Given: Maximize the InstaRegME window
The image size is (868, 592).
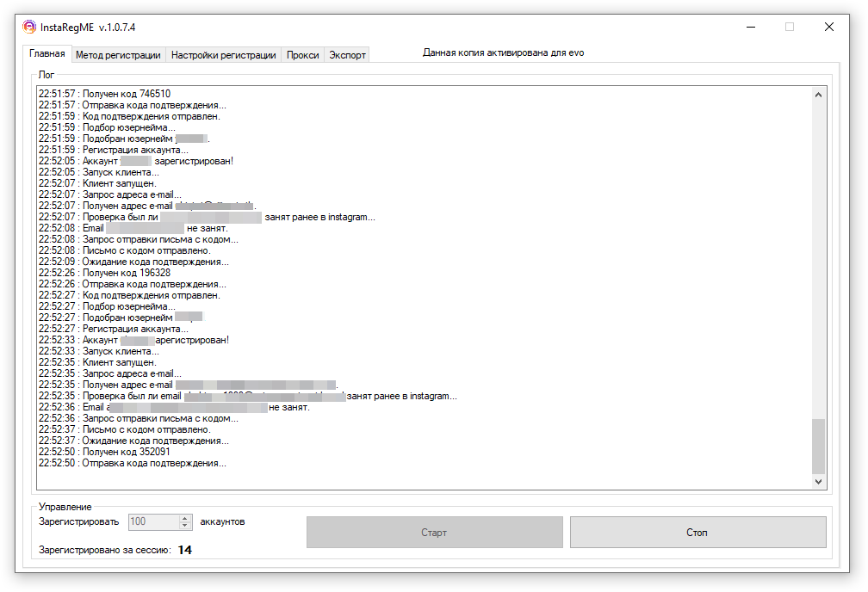Looking at the screenshot, I should point(789,27).
